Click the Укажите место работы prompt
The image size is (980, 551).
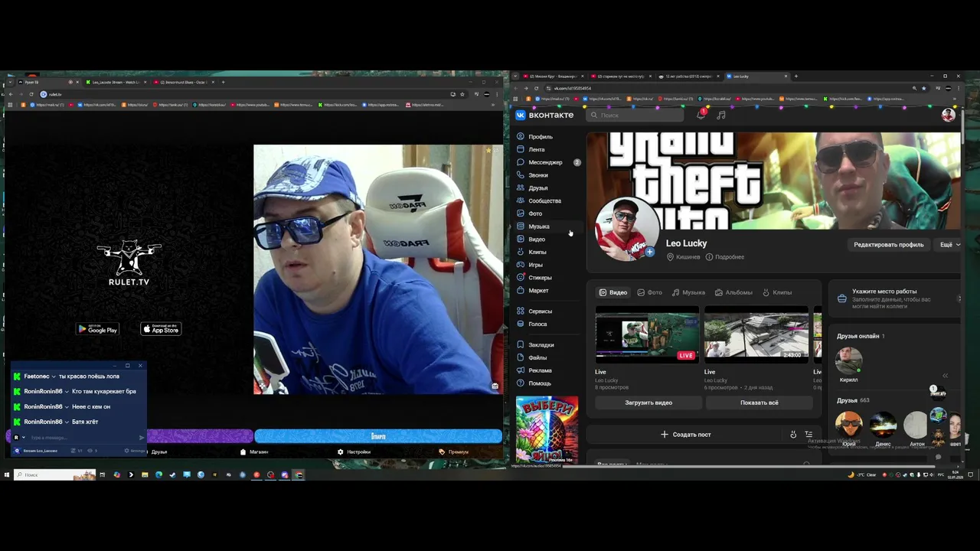[x=894, y=298]
